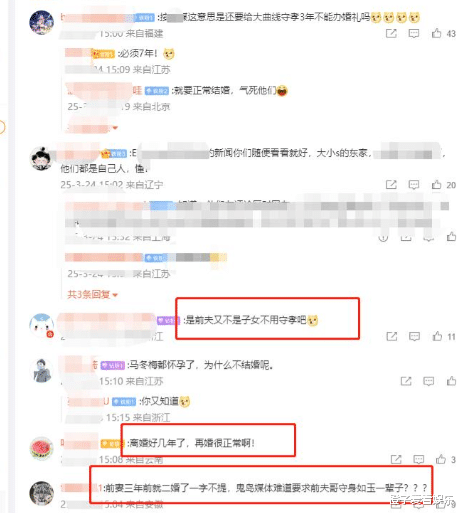Open the galaxy avatar profile of top commenter
Image resolution: width=460 pixels, height=513 pixels.
pos(41,22)
